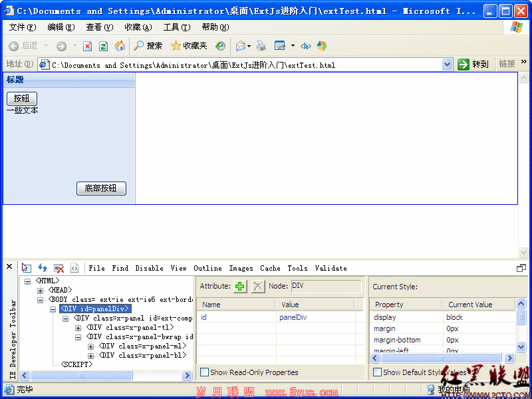Click the 按钮 button in panel
The height and width of the screenshot is (399, 532).
click(x=22, y=98)
